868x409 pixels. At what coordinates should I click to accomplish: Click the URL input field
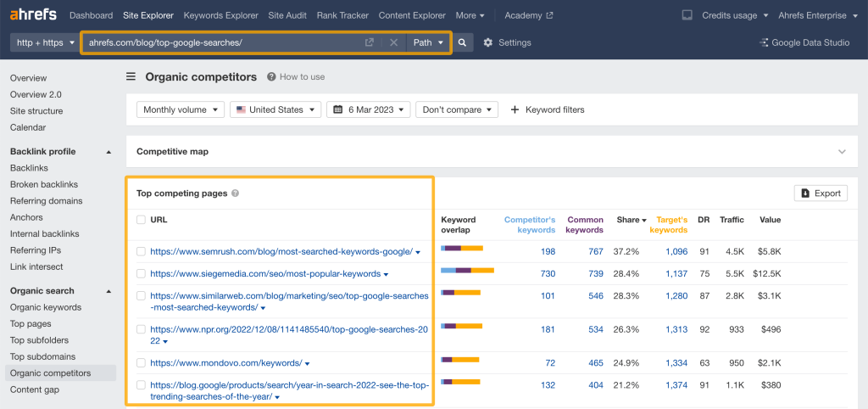coord(220,42)
